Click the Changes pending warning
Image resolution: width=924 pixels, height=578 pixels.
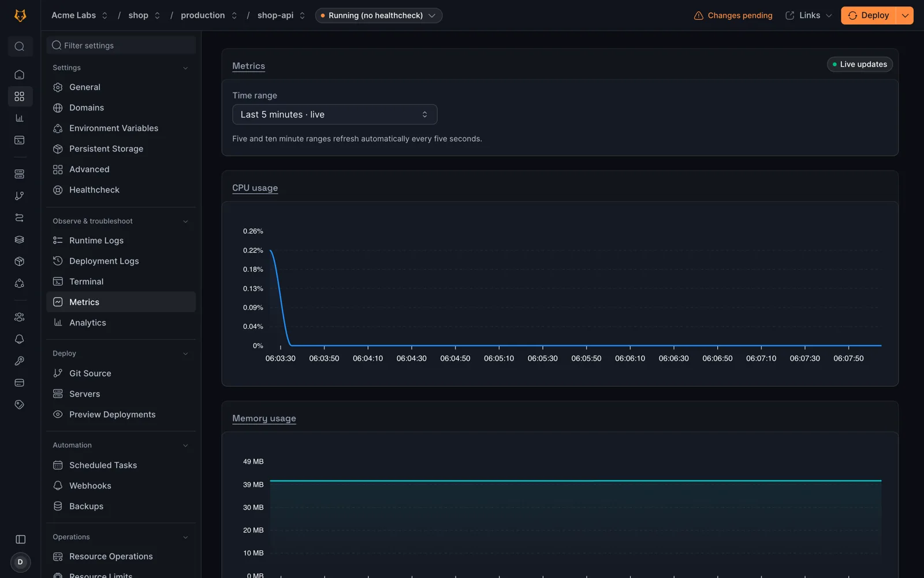click(733, 16)
